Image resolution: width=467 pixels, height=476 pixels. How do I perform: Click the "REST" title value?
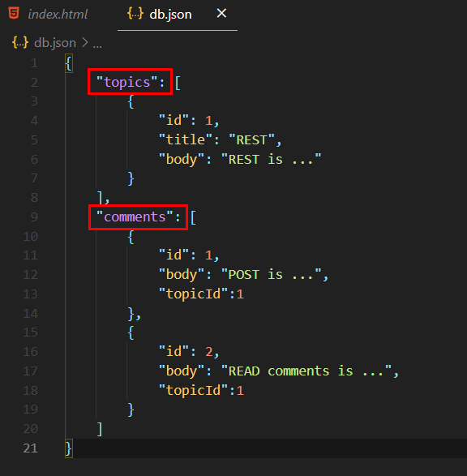[251, 140]
